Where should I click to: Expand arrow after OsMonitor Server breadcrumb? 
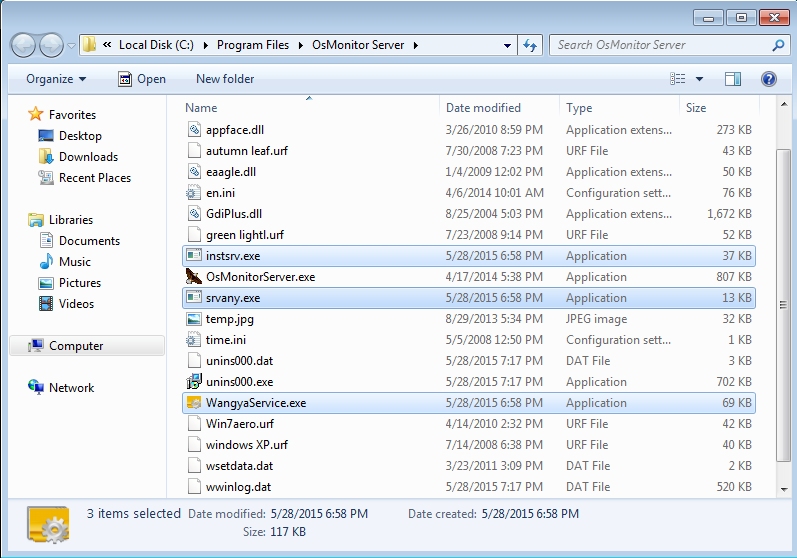tap(416, 45)
